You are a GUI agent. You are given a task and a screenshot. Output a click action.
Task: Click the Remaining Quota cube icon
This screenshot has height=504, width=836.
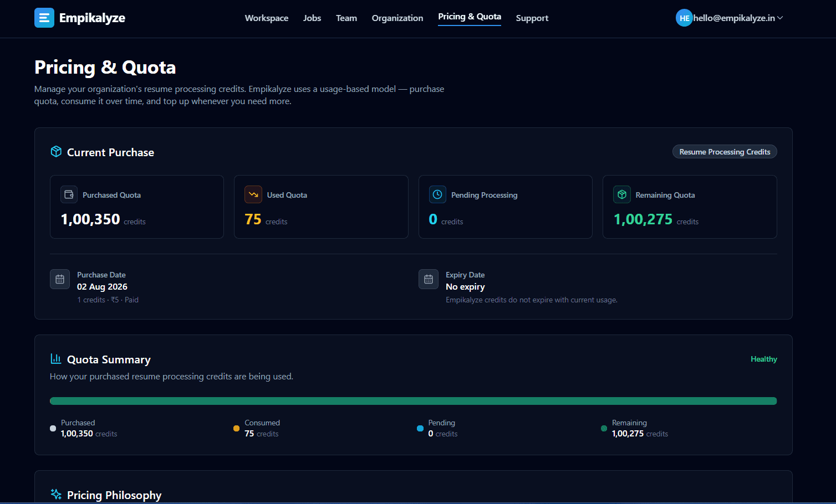pyautogui.click(x=622, y=194)
